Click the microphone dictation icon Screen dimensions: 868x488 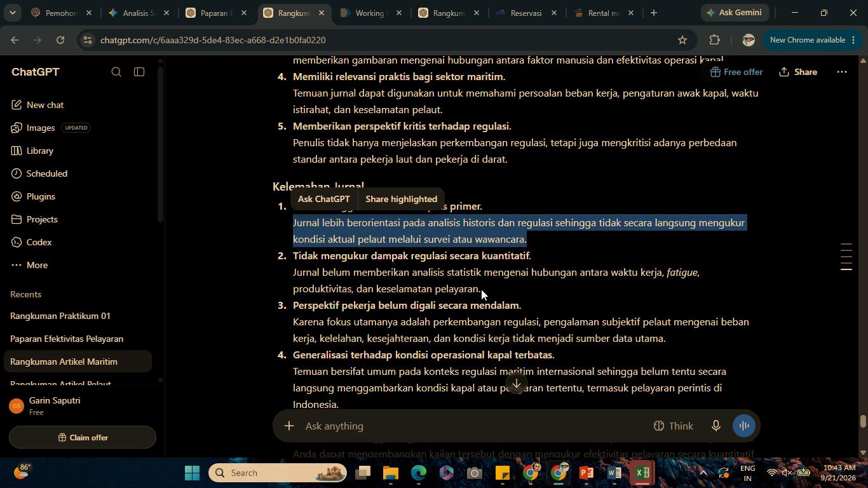point(716,426)
